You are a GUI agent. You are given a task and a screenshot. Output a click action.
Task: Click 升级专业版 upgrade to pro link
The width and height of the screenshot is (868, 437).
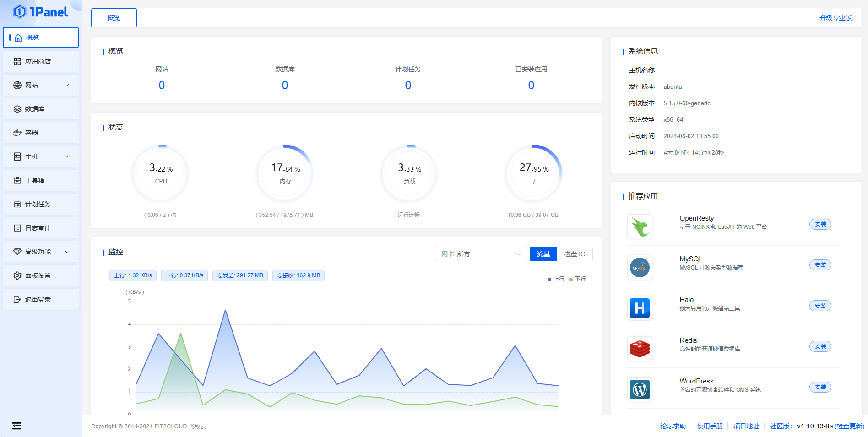[x=835, y=18]
